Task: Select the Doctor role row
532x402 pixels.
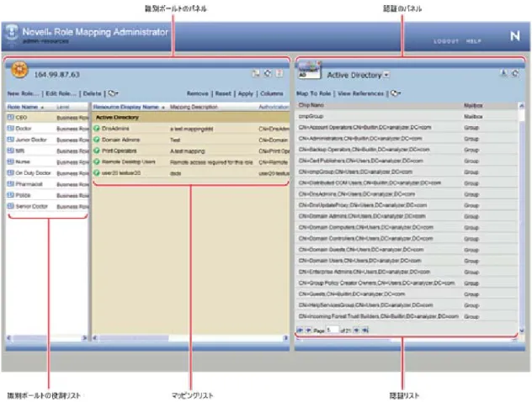Action: [47, 129]
